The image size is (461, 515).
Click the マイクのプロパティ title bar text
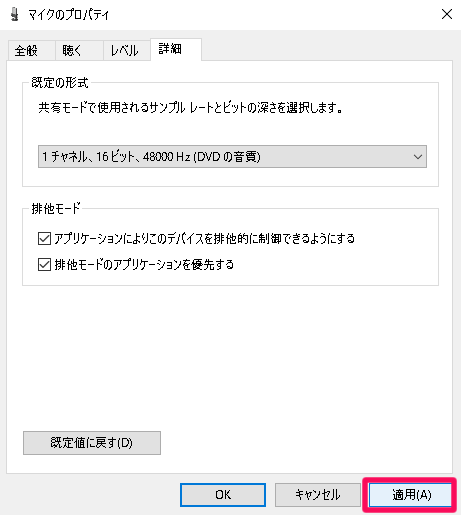pos(69,15)
